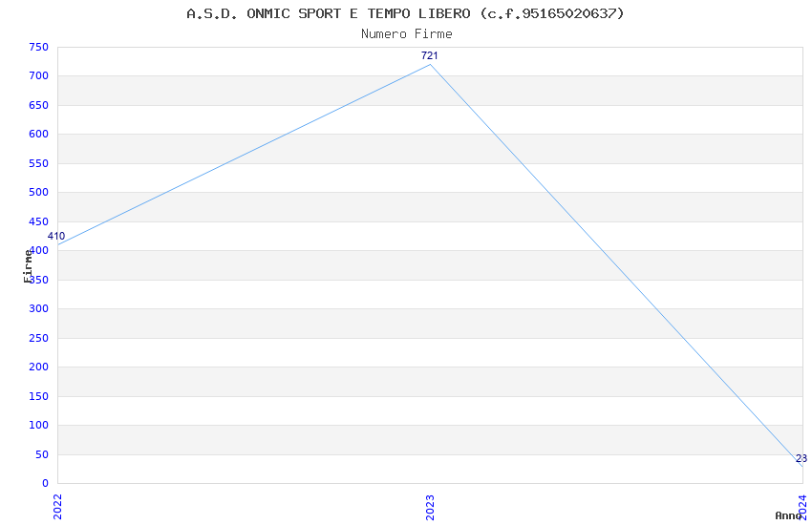The width and height of the screenshot is (812, 525).
Task: Click y-axis tick label 700
Action: coord(39,76)
